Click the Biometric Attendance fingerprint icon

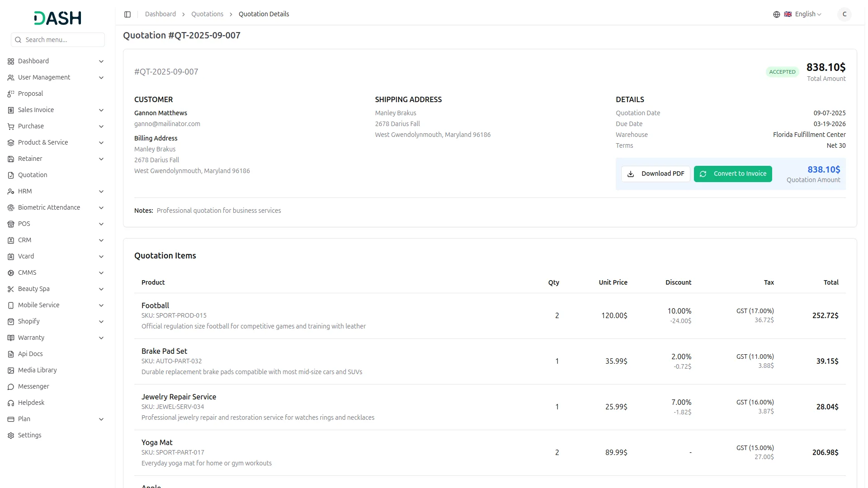pos(11,208)
